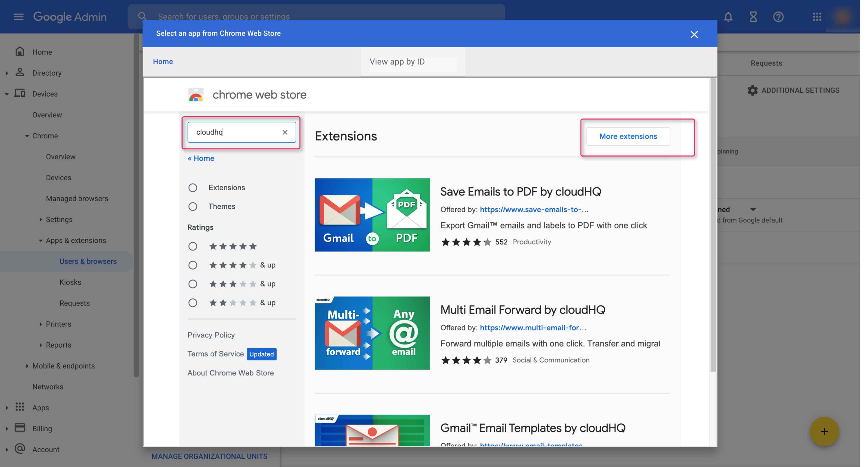
Task: Click Gmail Email Templates by cloudHQ title
Action: [x=533, y=428]
